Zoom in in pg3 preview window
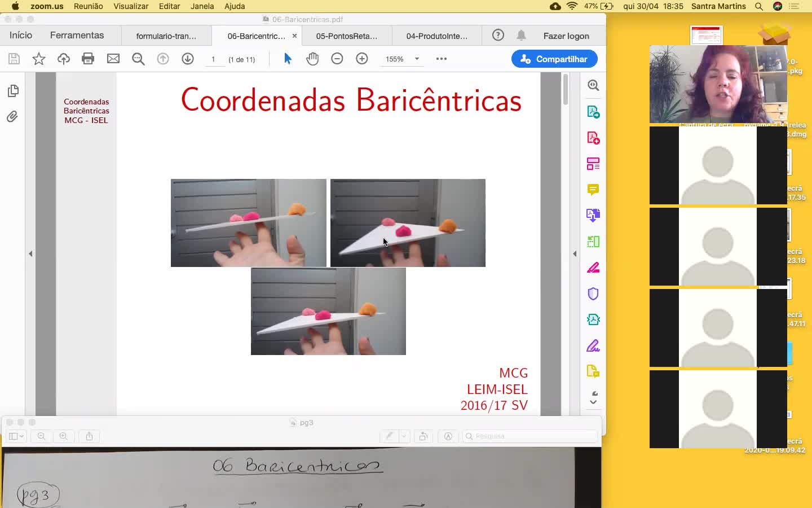The width and height of the screenshot is (812, 508). click(x=64, y=436)
